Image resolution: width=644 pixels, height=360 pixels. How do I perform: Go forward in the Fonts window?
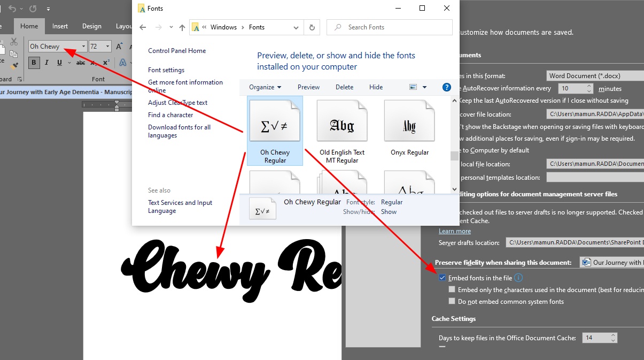tap(158, 27)
